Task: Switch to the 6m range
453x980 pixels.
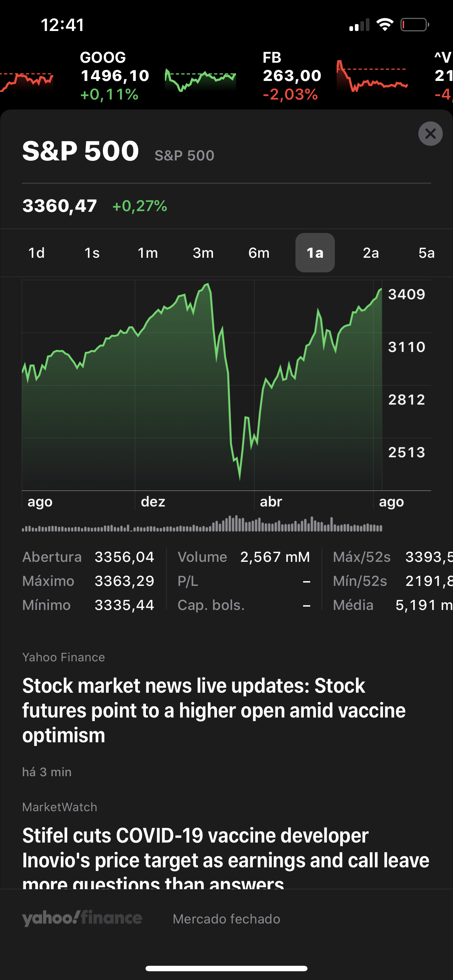Action: [x=259, y=253]
